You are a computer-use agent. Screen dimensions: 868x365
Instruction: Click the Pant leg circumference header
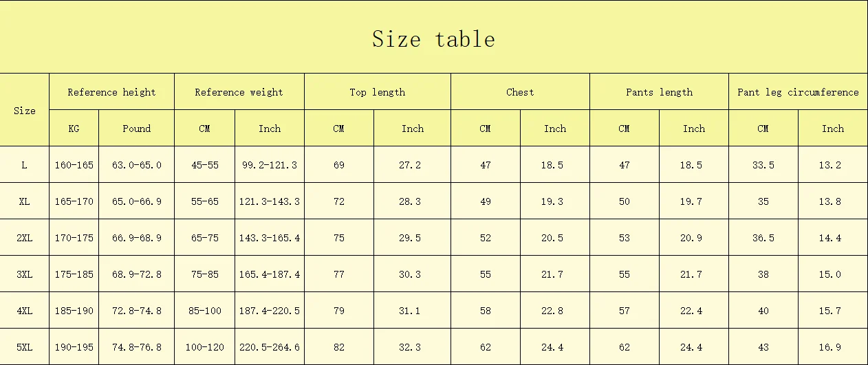[798, 92]
